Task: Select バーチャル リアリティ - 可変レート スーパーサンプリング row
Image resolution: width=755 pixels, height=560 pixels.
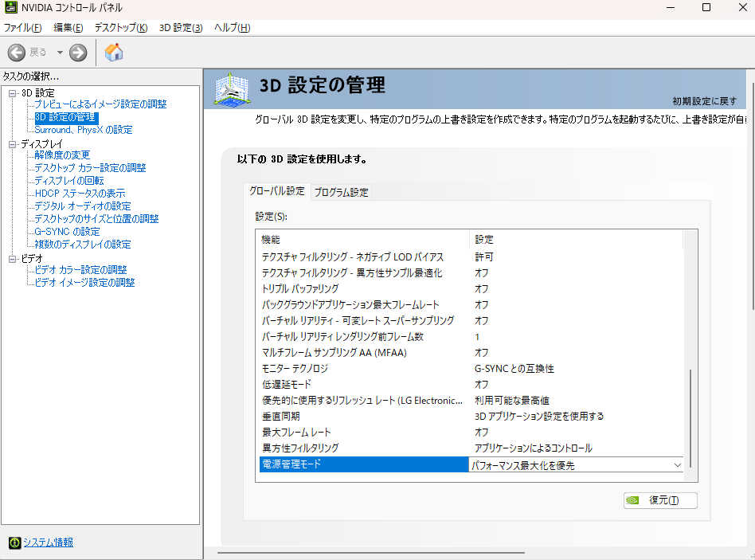Action: coord(471,321)
